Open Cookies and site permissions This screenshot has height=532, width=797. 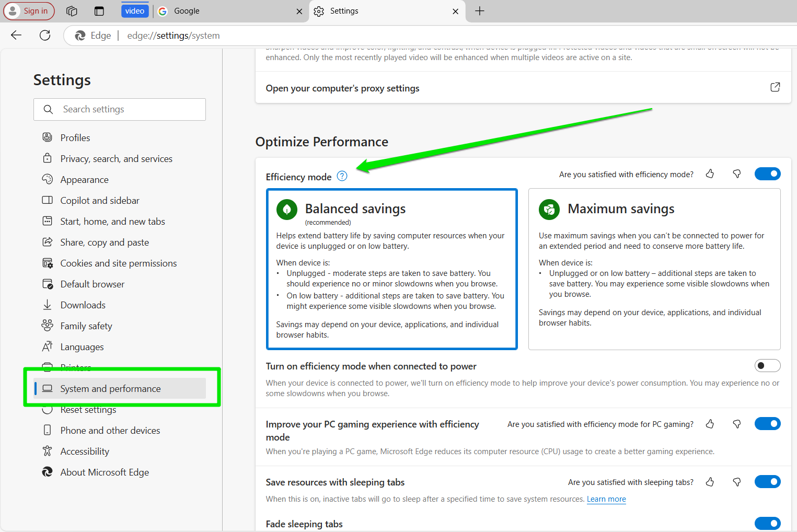[120, 263]
